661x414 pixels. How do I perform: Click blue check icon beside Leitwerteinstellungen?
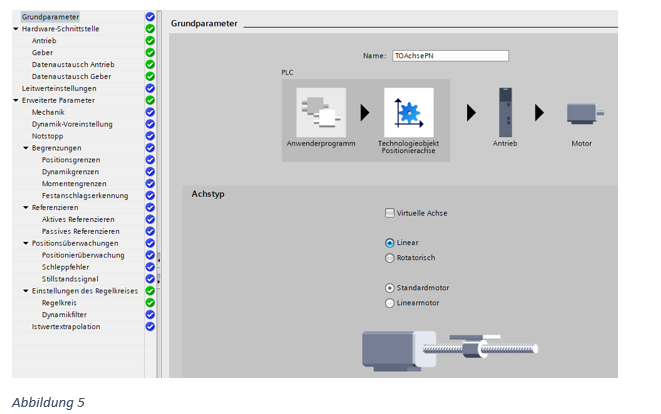point(150,88)
